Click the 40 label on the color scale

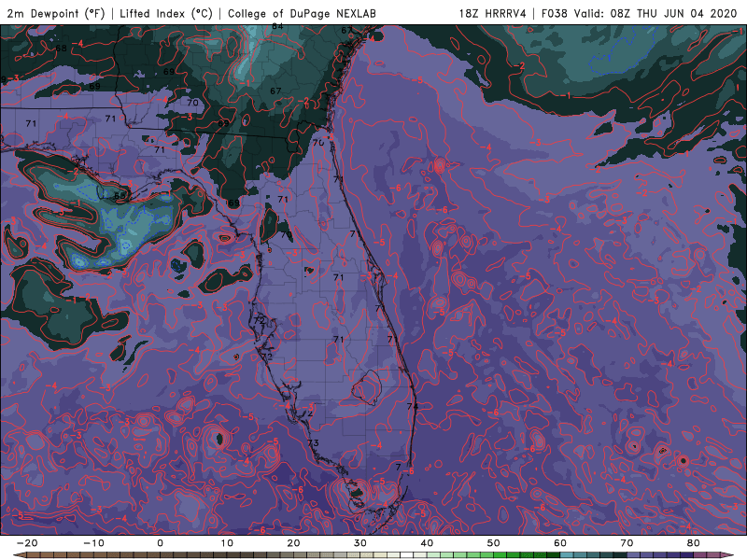click(x=427, y=543)
